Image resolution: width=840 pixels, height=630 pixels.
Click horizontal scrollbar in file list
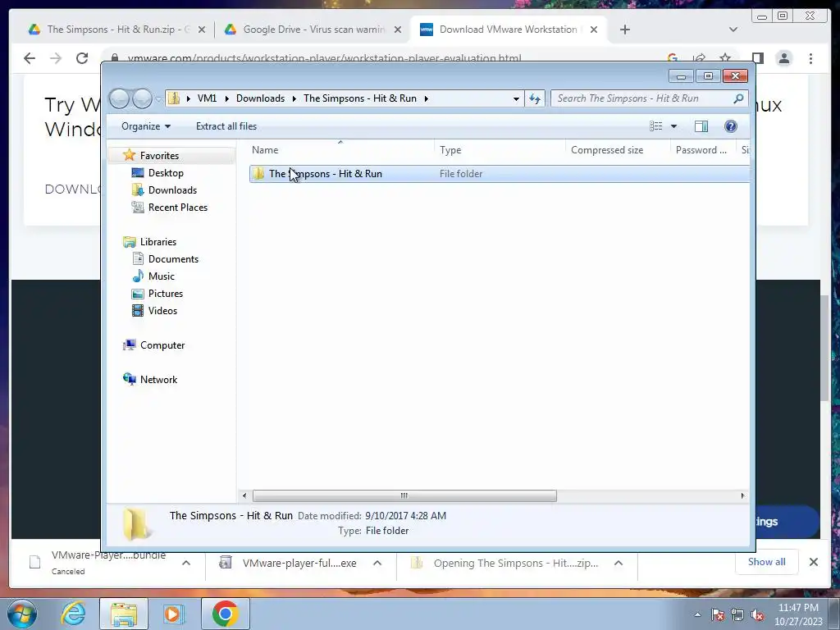pos(404,495)
